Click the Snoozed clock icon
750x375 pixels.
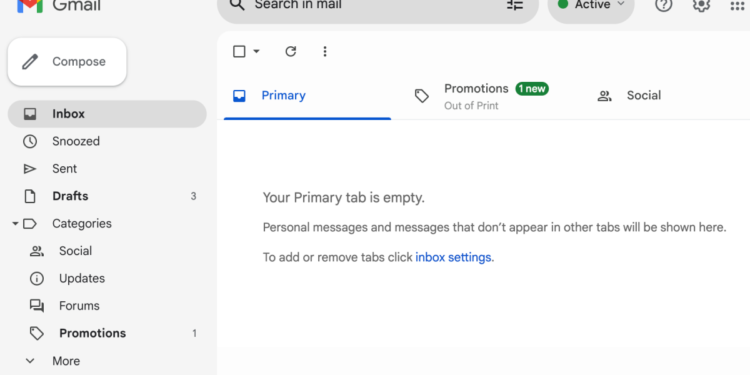(30, 141)
